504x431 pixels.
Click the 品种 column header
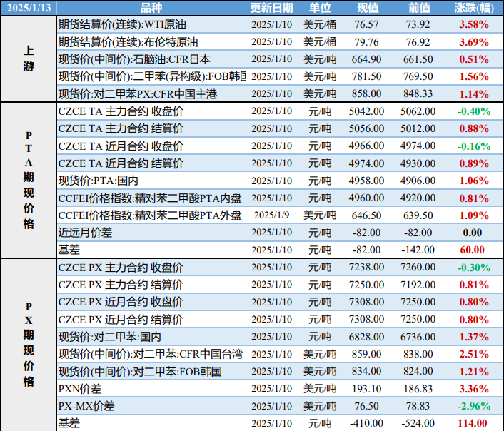coord(151,8)
